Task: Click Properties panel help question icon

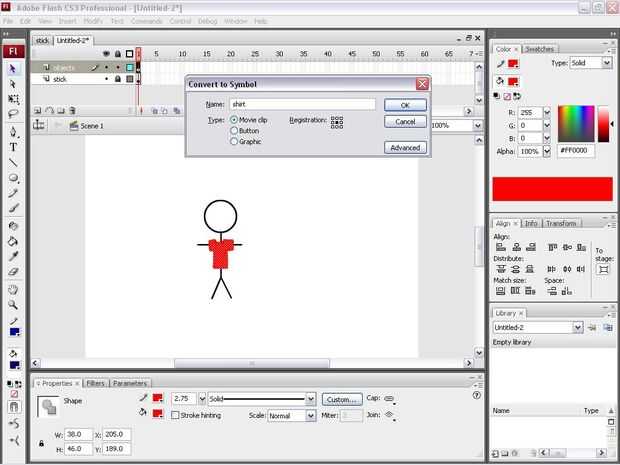Action: (477, 395)
